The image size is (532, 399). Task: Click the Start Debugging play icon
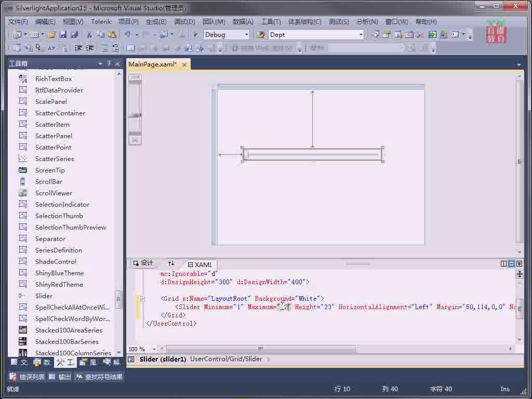coord(195,34)
